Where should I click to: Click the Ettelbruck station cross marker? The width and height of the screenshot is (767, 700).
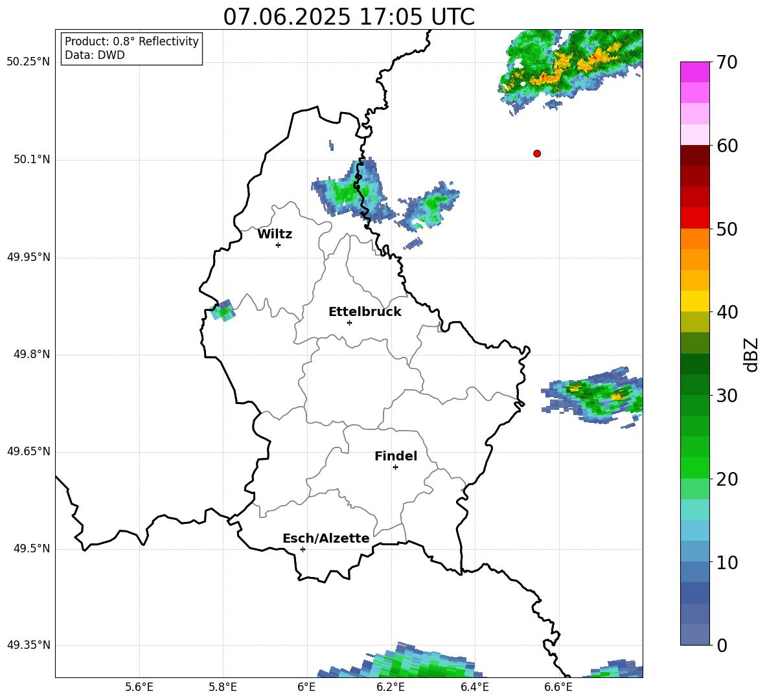(349, 322)
